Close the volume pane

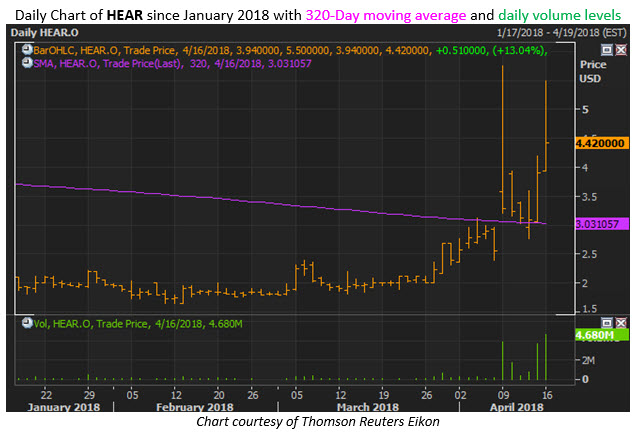pyautogui.click(x=621, y=323)
